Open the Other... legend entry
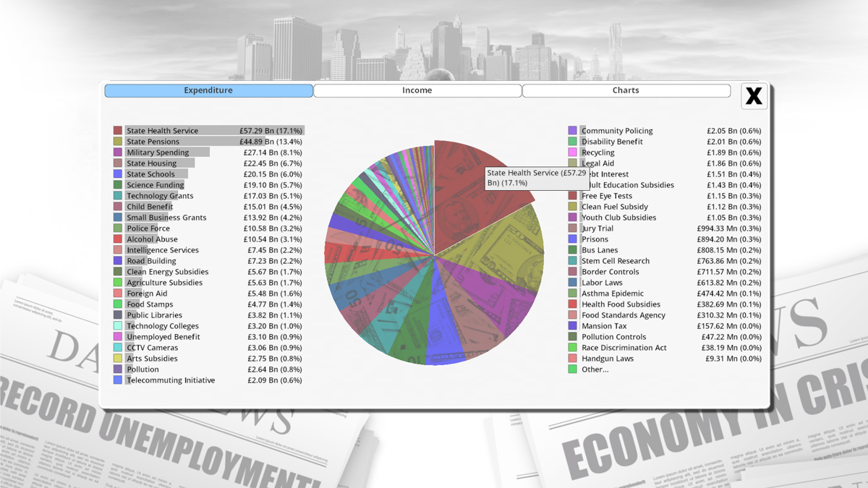 pyautogui.click(x=593, y=369)
